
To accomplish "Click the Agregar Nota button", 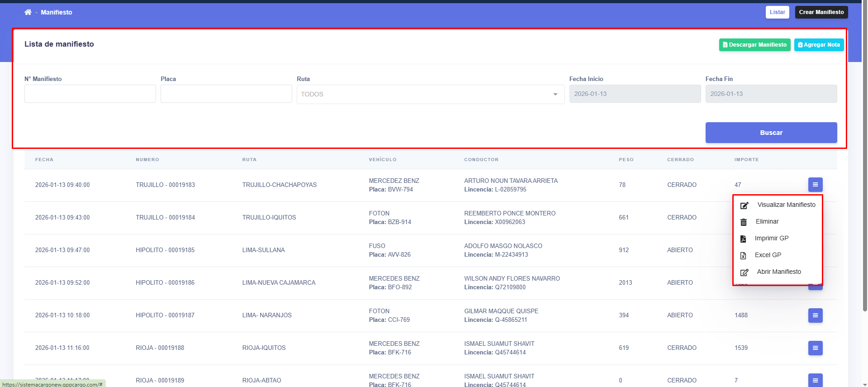I will tap(819, 45).
